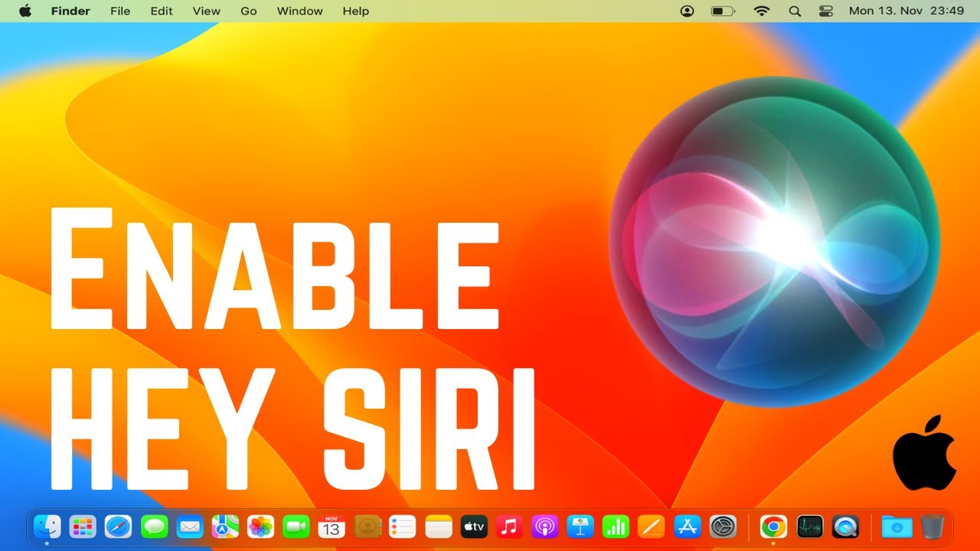The height and width of the screenshot is (551, 980).
Task: Open the Trash
Action: coord(932,527)
